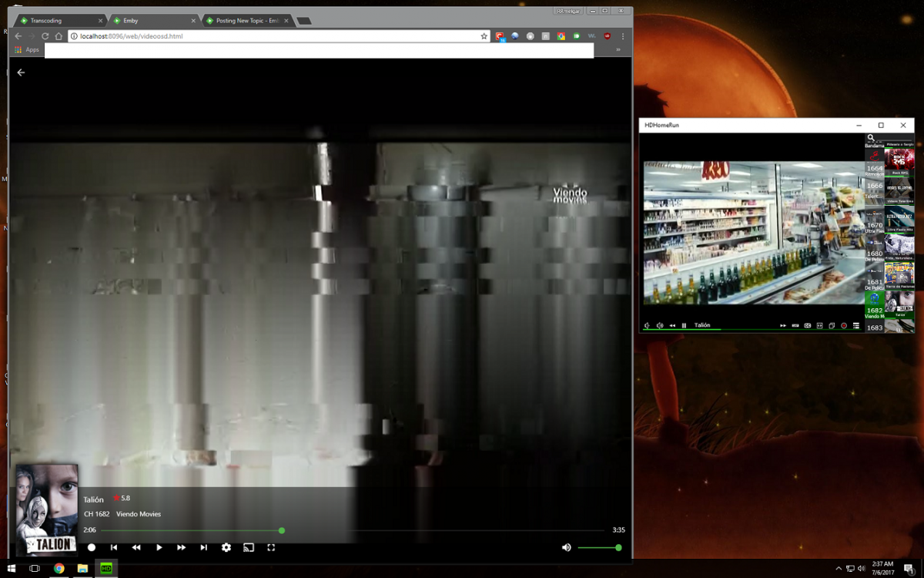Toggle the HDHomeRun channel list
This screenshot has height=578, width=924.
pyautogui.click(x=856, y=325)
